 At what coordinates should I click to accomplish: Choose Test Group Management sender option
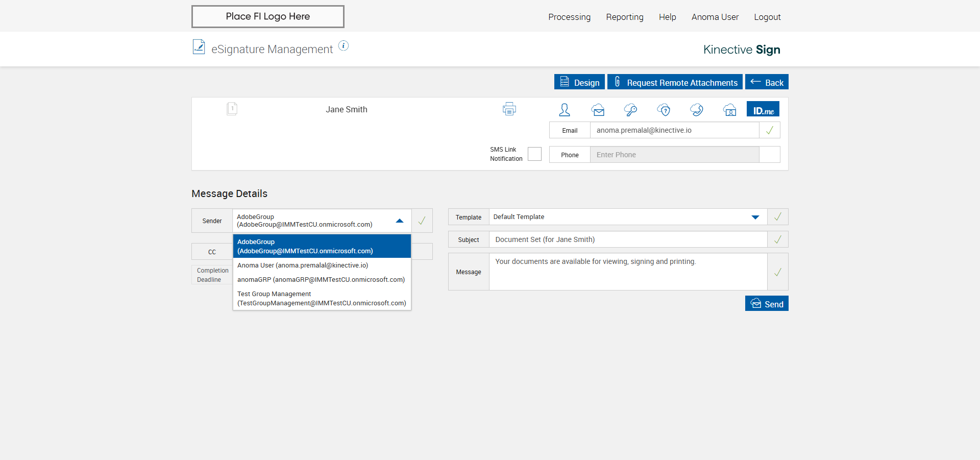[322, 299]
